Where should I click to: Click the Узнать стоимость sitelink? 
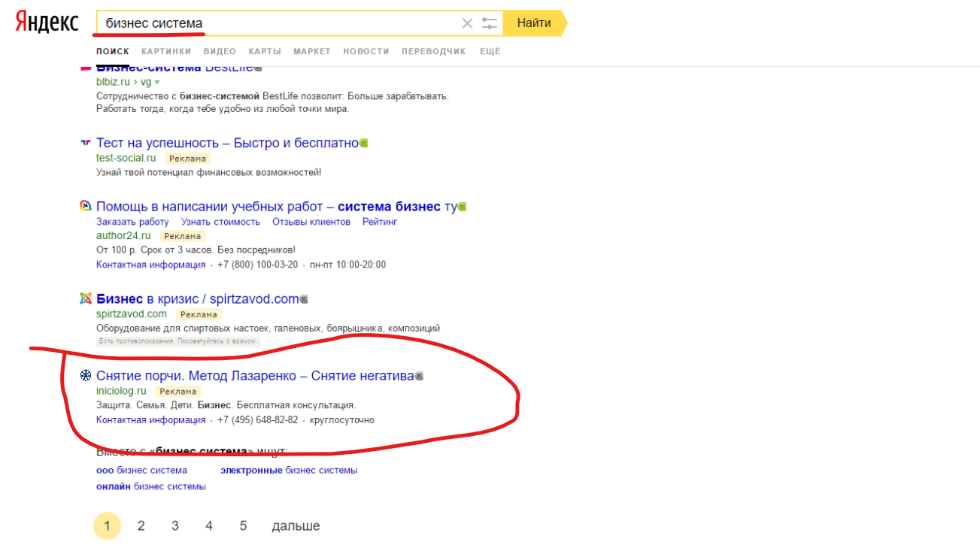tap(220, 222)
